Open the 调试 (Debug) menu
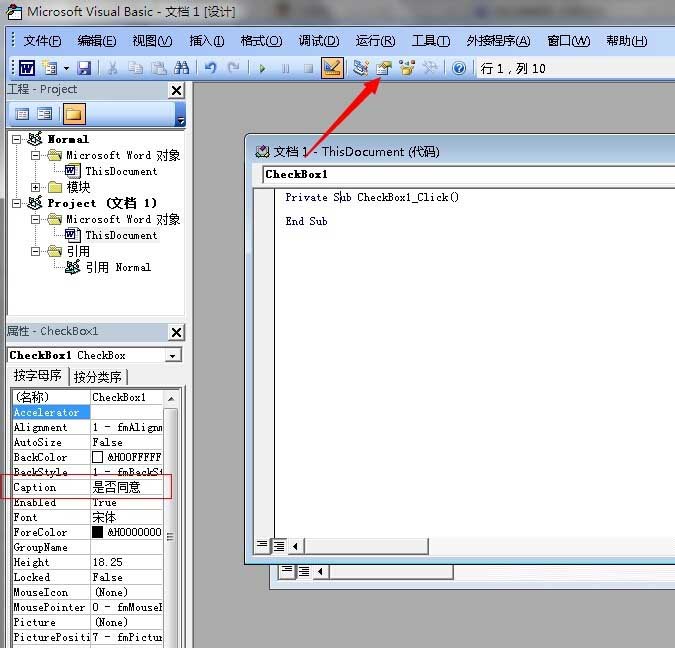The image size is (675, 648). [x=318, y=41]
